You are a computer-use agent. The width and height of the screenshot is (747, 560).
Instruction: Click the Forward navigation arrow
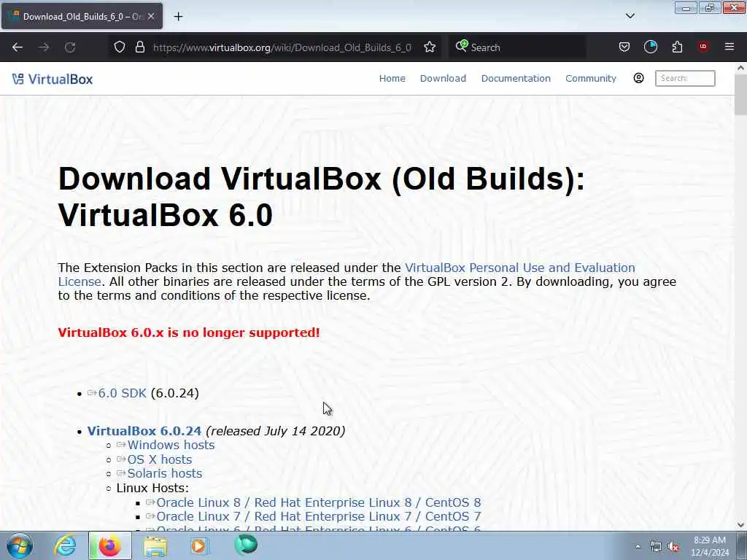coord(44,47)
